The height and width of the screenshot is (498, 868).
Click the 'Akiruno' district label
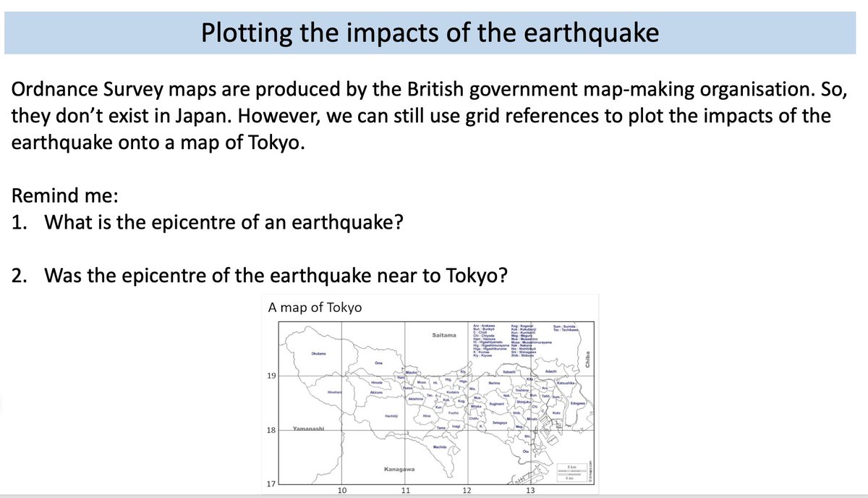pos(376,392)
